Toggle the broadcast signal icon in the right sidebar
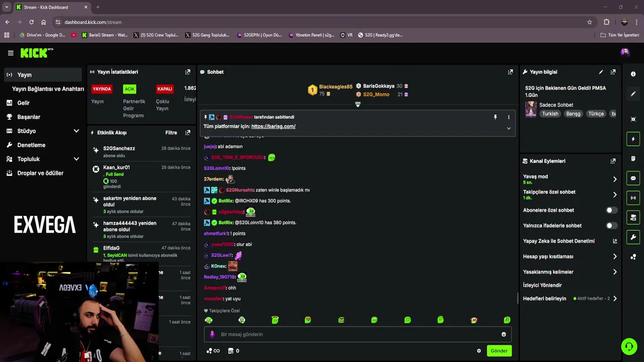 click(x=633, y=198)
